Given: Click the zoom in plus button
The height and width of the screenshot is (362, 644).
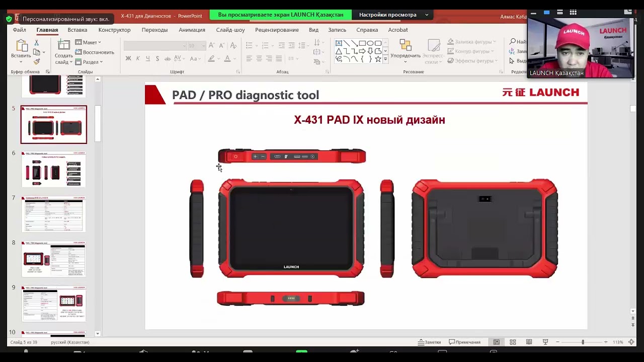Looking at the screenshot, I should (605, 342).
